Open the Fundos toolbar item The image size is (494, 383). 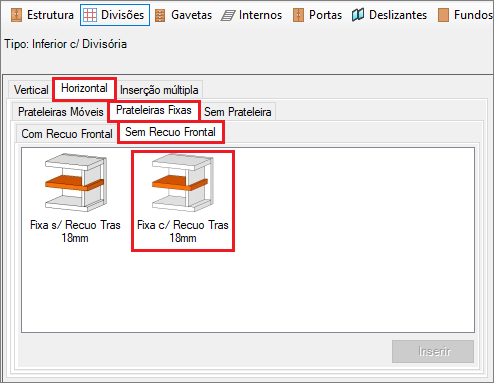pyautogui.click(x=465, y=15)
